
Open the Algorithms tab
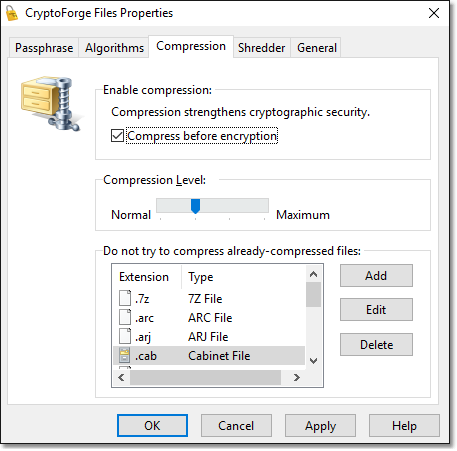click(x=114, y=48)
